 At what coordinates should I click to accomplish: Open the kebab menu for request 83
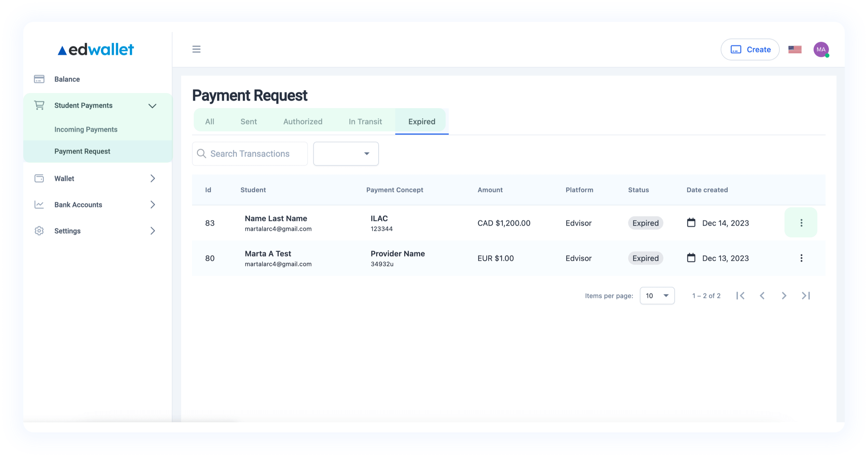(801, 223)
